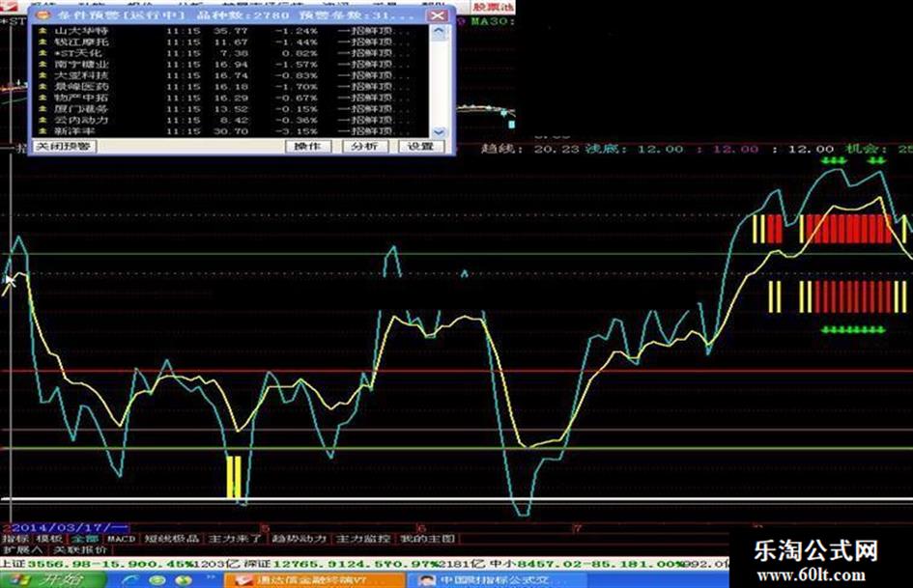This screenshot has height=588, width=913.
Task: Click the alert list scroll-up arrow
Action: (439, 31)
